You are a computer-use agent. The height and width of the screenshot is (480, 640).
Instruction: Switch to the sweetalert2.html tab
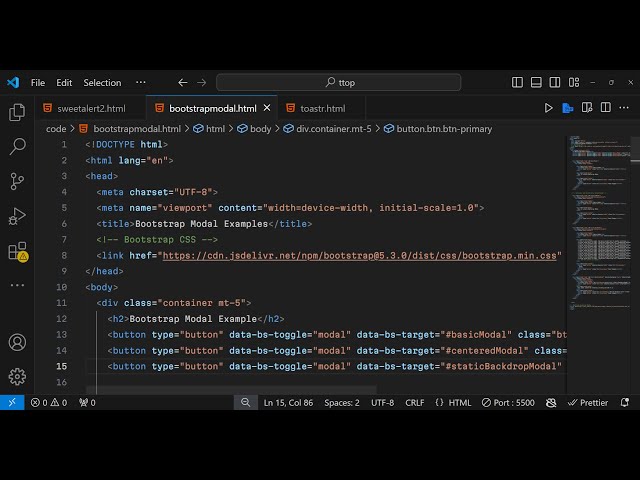[x=90, y=108]
